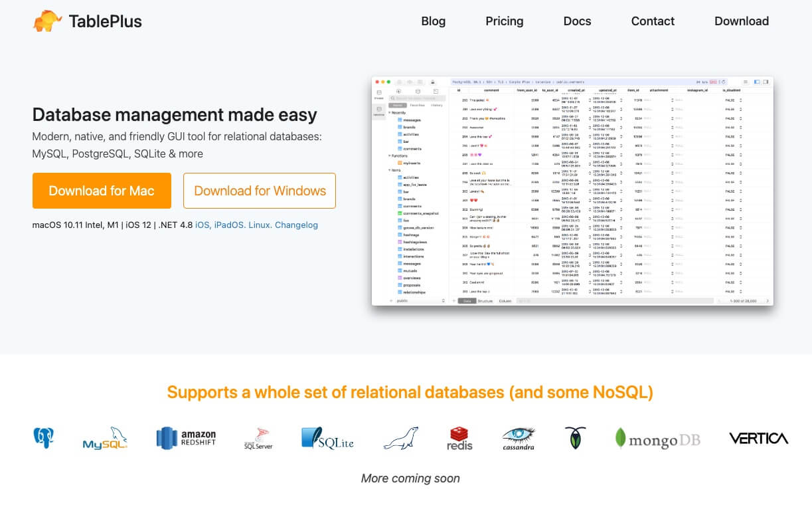Click the 'More coming soon' text
The width and height of the screenshot is (812, 515).
coord(410,478)
